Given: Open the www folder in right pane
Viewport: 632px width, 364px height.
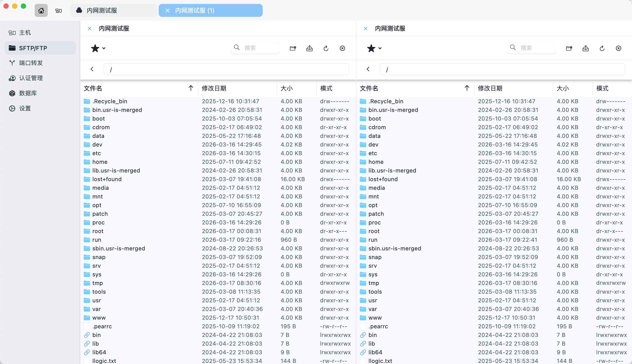Looking at the screenshot, I should click(375, 317).
